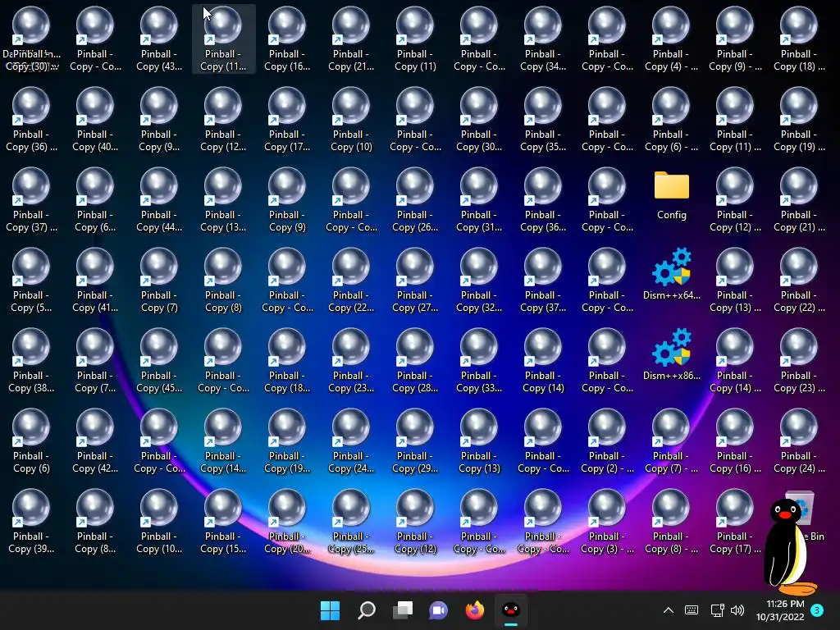
Task: Select the Pinball - Copy (20... shortcut
Action: 286,523
